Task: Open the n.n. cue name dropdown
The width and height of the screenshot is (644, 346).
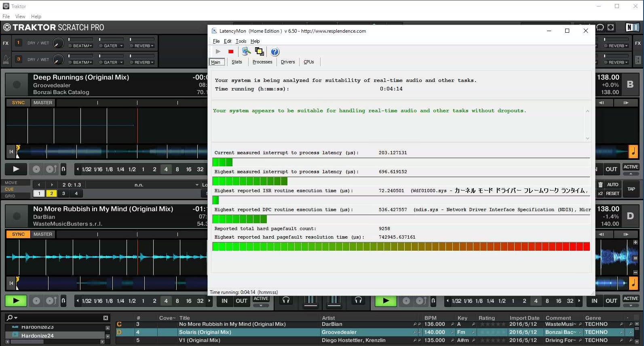Action: point(197,185)
